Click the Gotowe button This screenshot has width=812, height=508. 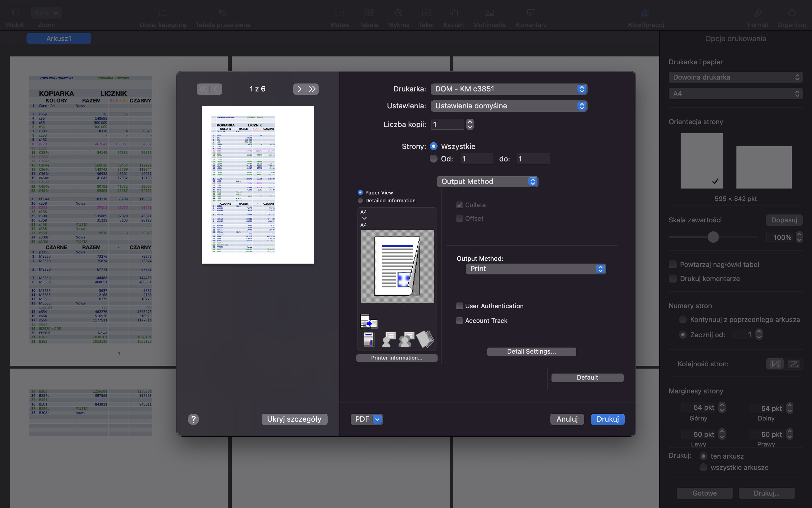(x=704, y=493)
